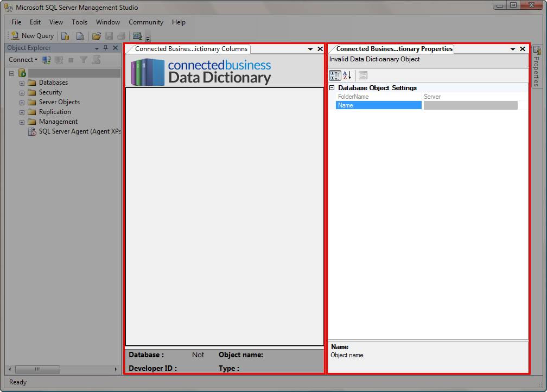Expand the Security folder node
Screen dimensions: 547x392
(22, 93)
